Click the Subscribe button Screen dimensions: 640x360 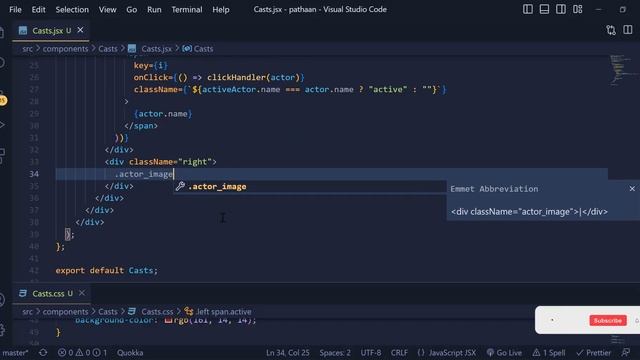(607, 320)
